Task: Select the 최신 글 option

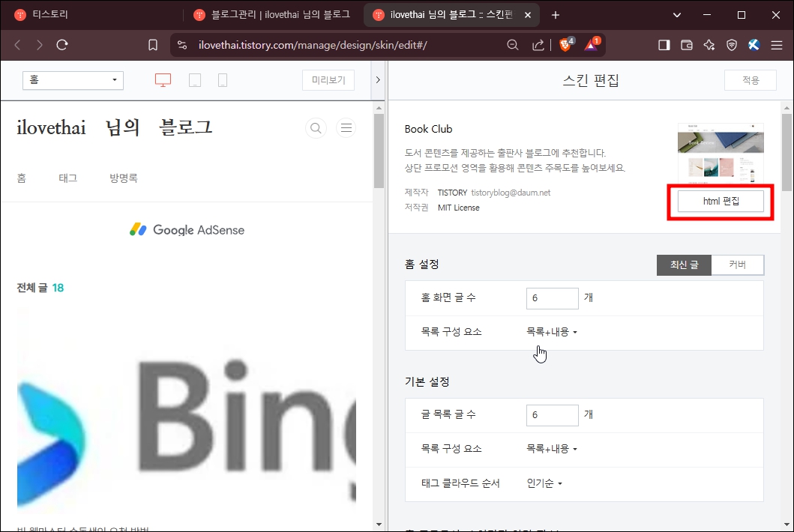Action: (684, 265)
